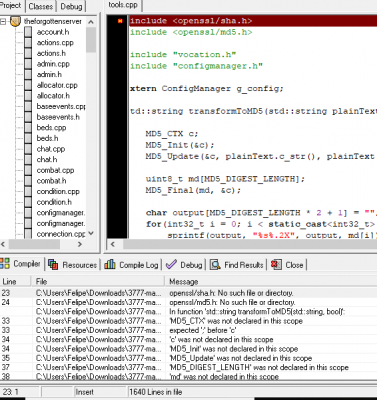Select the expected ';' before 'c' error

click(x=188, y=330)
